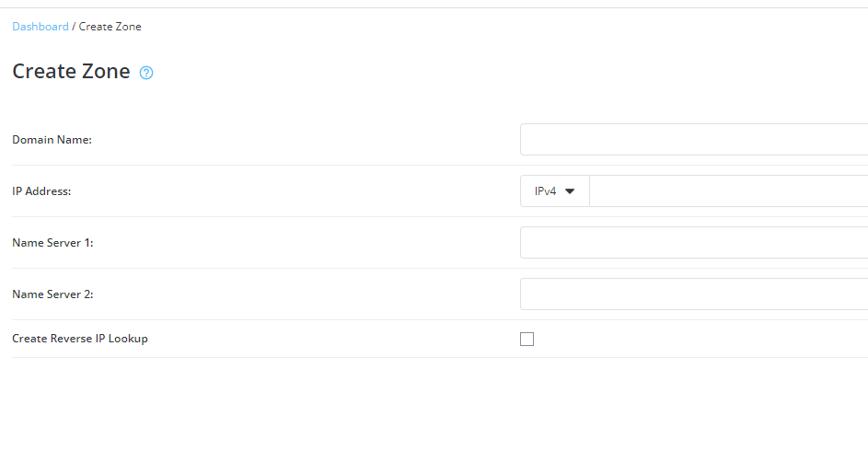Open the IPv4 protocol dropdown

click(555, 190)
